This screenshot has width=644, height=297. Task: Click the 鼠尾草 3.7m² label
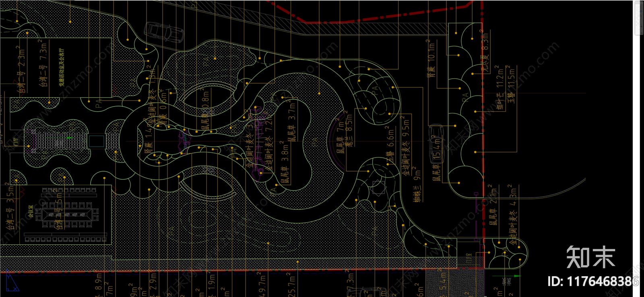coord(291,121)
